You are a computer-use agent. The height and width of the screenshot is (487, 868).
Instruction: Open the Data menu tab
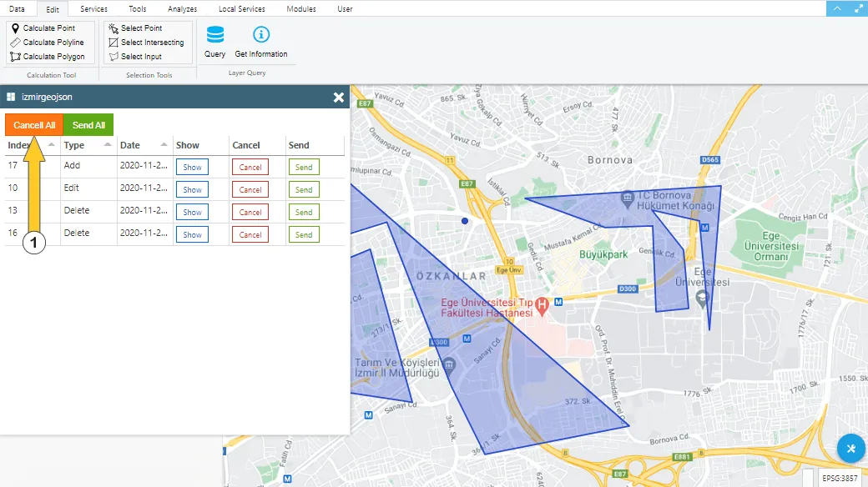17,9
